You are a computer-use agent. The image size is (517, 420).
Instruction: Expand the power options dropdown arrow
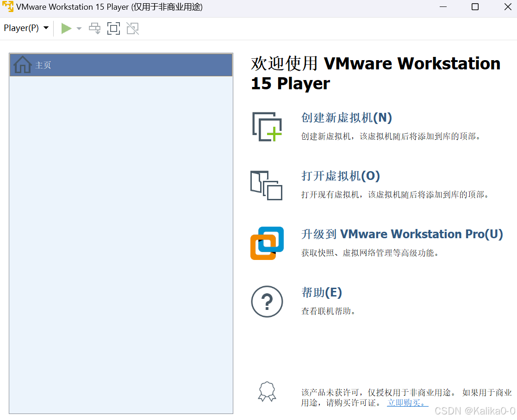pos(79,29)
